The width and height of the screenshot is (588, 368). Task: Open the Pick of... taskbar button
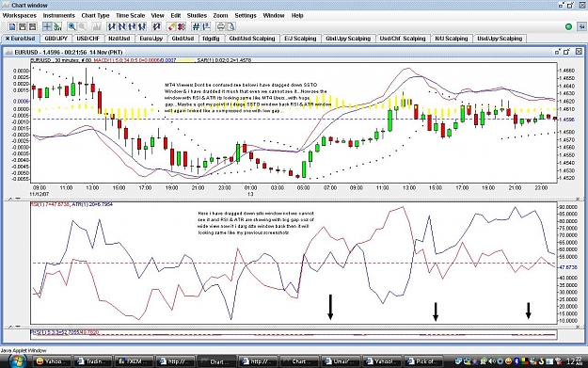click(x=424, y=361)
